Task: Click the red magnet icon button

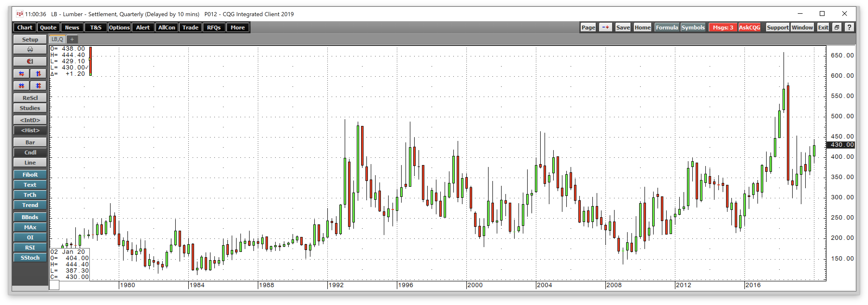Action: click(30, 61)
